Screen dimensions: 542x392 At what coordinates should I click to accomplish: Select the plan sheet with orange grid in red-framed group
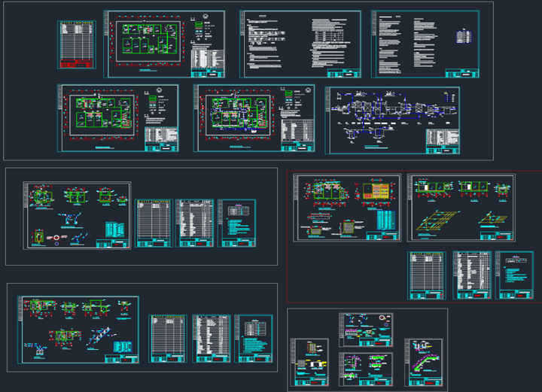[347, 208]
